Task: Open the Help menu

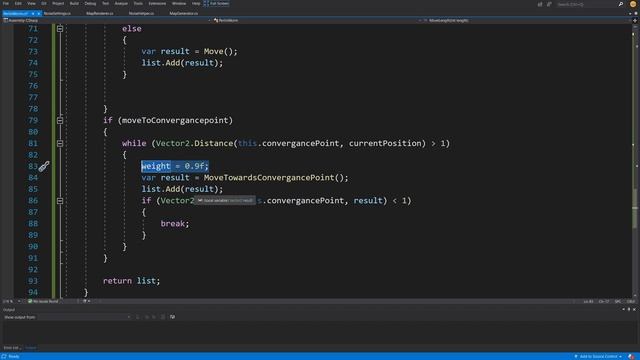Action: 196,4
